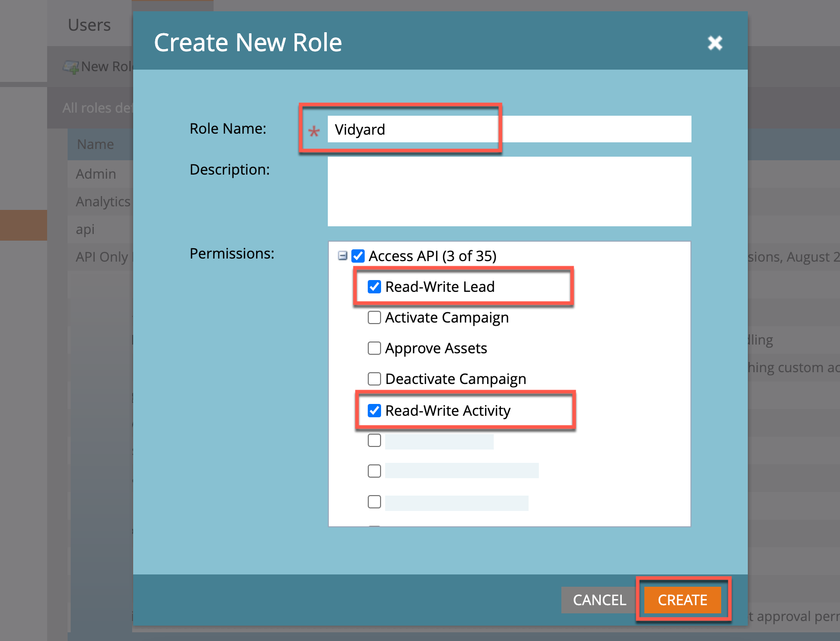This screenshot has height=641, width=840.
Task: Select the api role row in background
Action: [100, 229]
